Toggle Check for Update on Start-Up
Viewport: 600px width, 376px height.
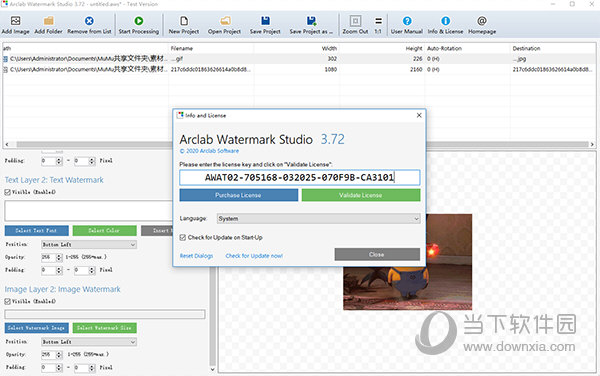point(183,238)
